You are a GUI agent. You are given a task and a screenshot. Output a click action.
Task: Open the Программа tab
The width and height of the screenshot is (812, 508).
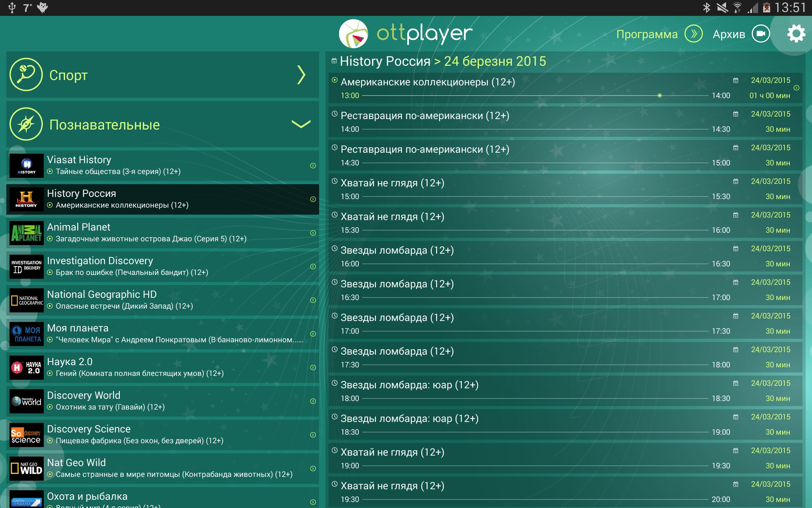point(647,34)
